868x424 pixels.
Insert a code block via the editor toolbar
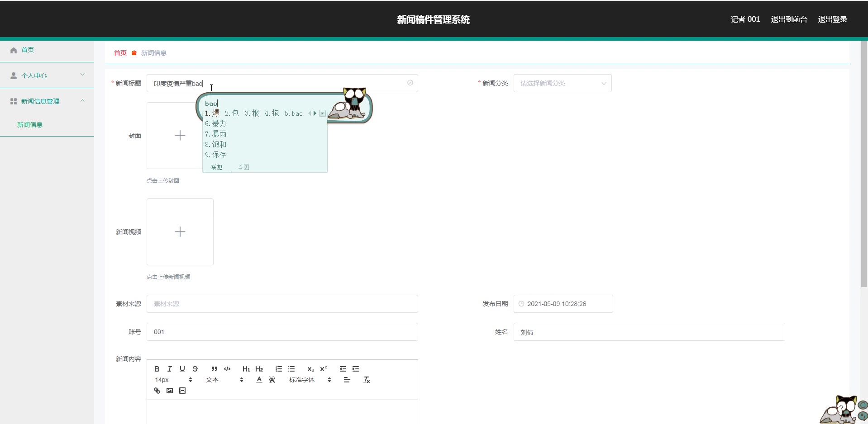pyautogui.click(x=227, y=369)
